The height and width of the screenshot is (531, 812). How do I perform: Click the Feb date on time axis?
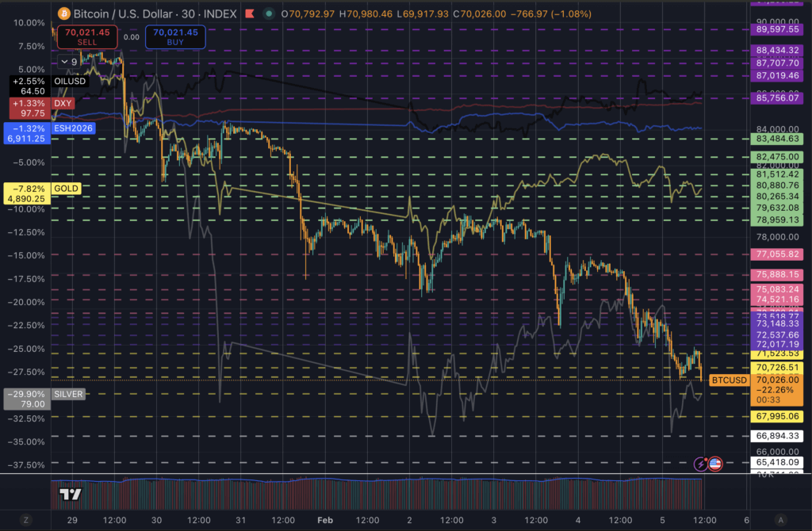coord(325,520)
